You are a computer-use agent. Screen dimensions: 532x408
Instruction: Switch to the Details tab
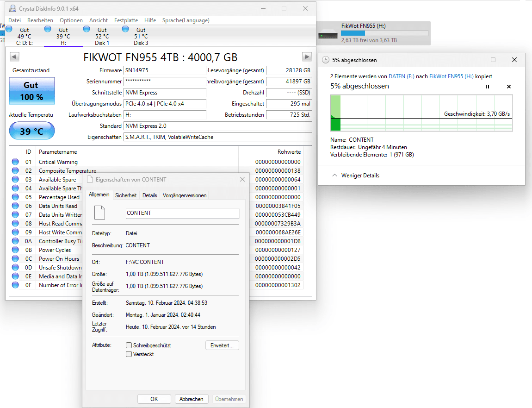(149, 195)
